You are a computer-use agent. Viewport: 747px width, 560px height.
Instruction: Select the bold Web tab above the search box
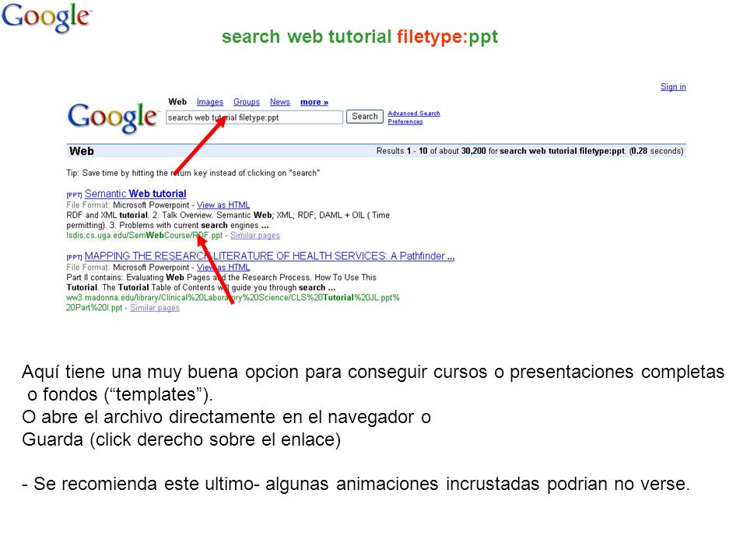[x=177, y=102]
